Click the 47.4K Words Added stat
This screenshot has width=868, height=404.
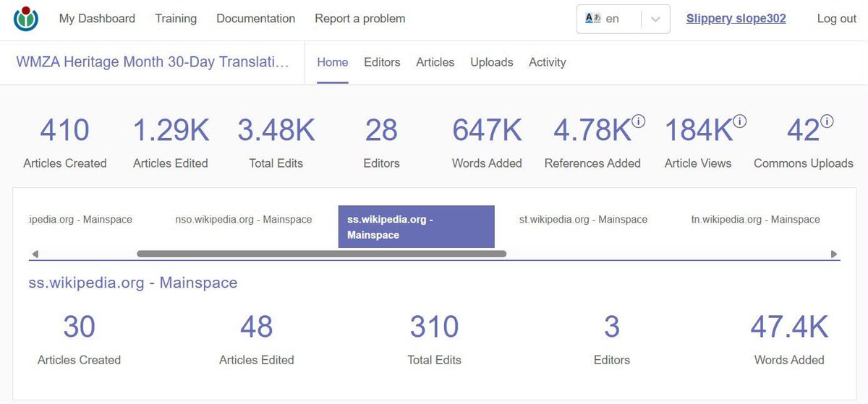pyautogui.click(x=789, y=339)
